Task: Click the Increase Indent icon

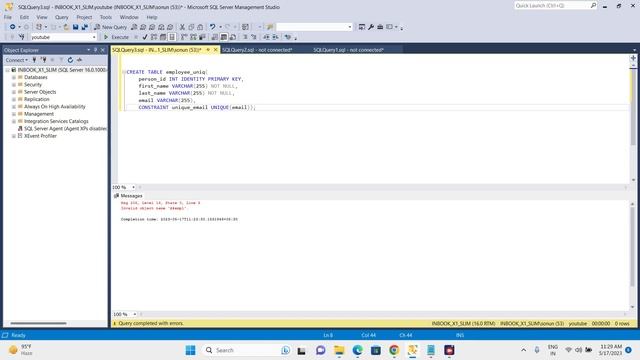Action: [275, 37]
